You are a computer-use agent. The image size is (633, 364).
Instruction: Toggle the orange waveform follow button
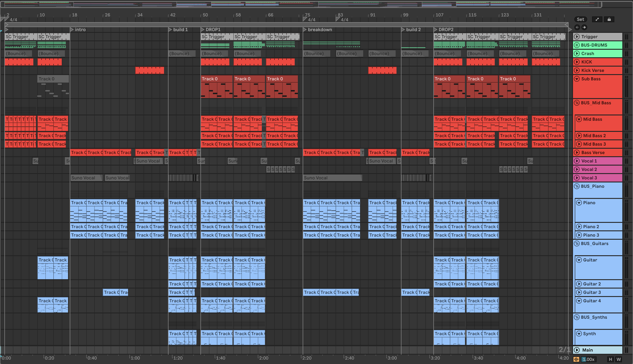(x=576, y=359)
